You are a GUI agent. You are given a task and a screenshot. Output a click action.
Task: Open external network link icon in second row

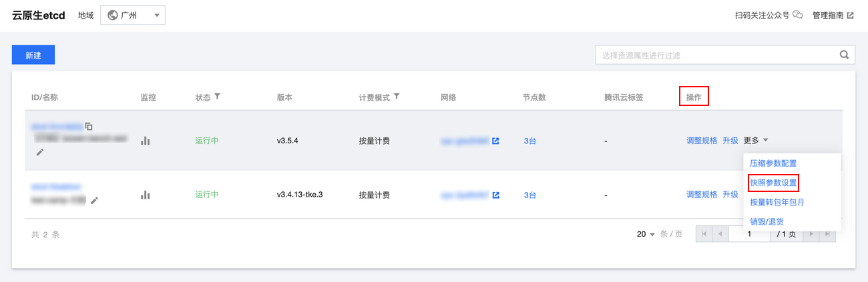click(495, 195)
